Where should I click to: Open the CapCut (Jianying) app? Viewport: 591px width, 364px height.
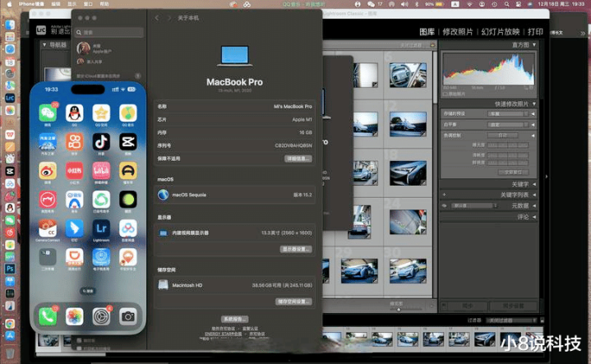127,142
